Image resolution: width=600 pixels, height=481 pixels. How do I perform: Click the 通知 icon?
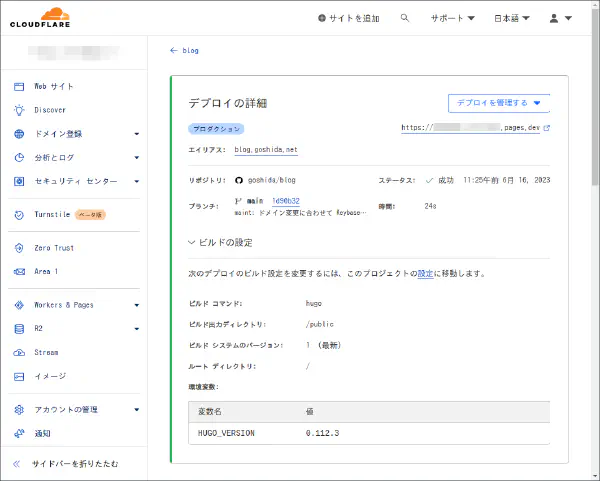(x=19, y=434)
